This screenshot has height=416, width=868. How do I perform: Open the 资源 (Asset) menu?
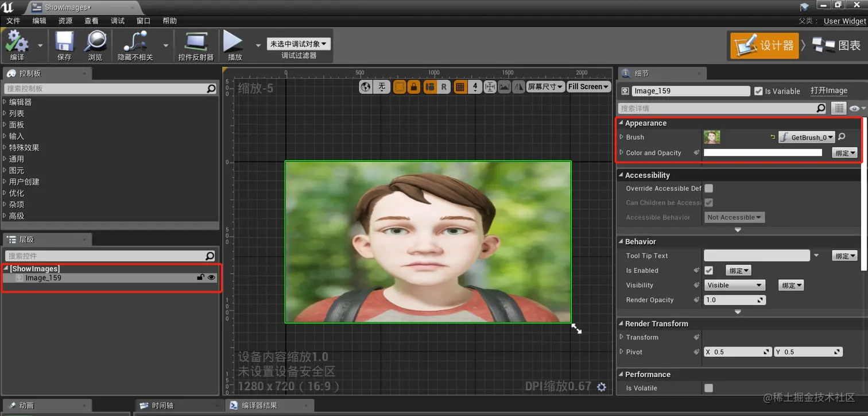[65, 21]
